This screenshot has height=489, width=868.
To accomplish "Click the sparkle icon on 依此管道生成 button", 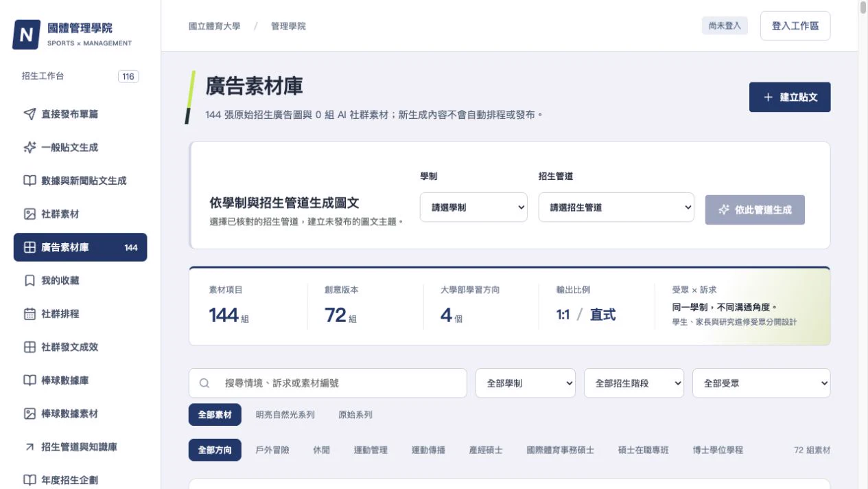I will 723,210.
